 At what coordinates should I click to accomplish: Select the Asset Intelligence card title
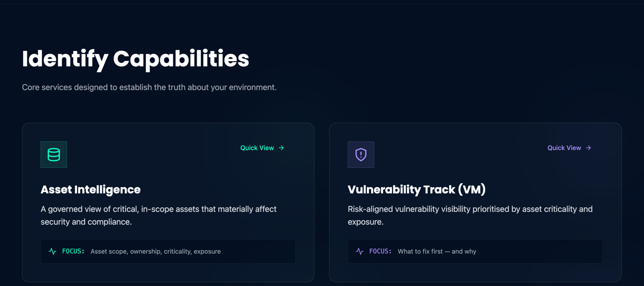point(90,189)
